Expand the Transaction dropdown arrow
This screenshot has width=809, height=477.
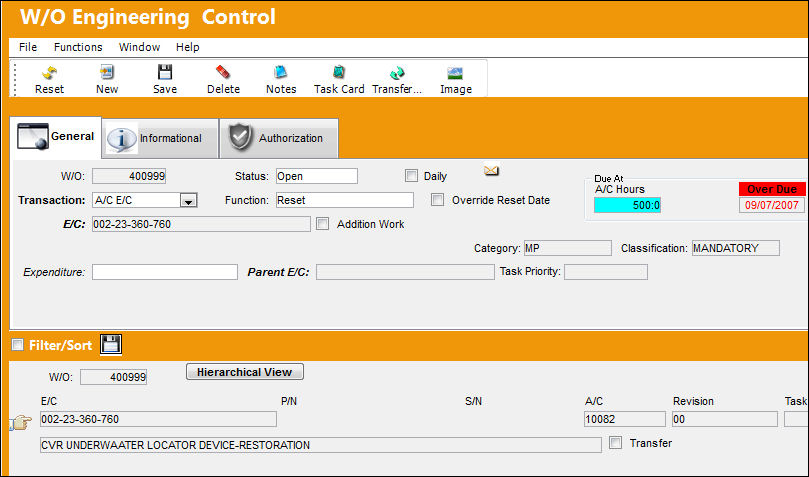188,201
